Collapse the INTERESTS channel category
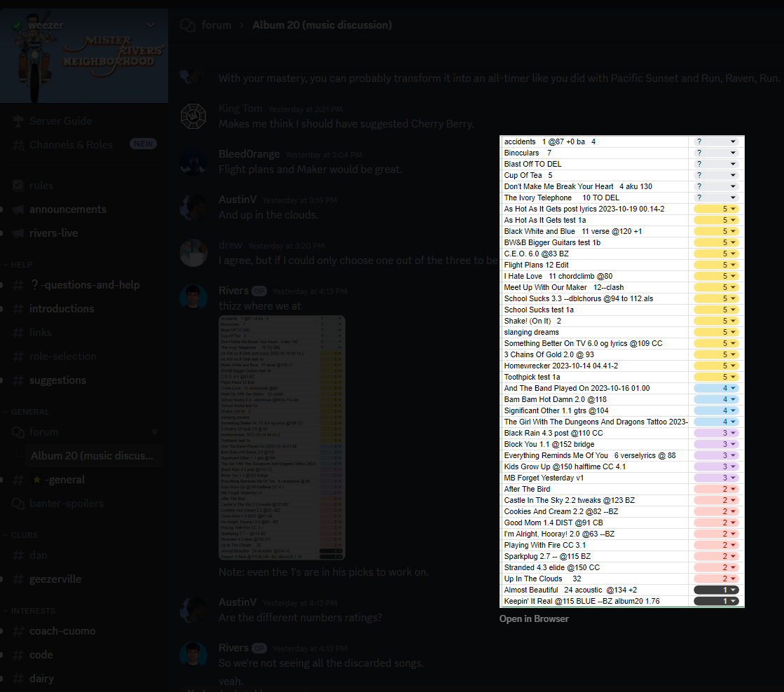The height and width of the screenshot is (692, 784). coord(33,611)
